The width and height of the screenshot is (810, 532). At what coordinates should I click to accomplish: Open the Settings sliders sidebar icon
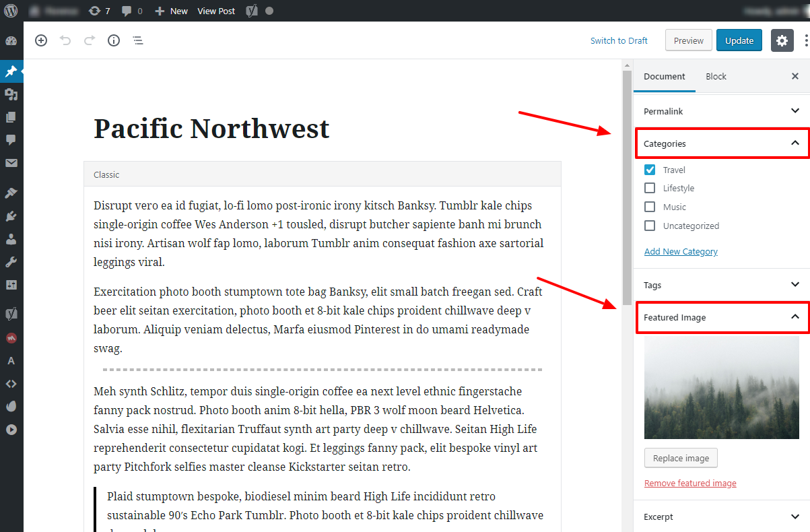[x=11, y=285]
